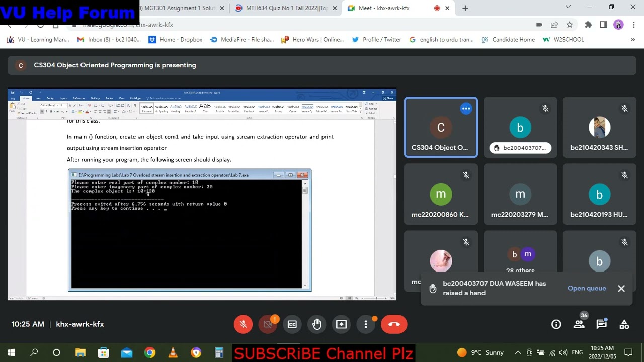The width and height of the screenshot is (644, 362).
Task: Open more options menu in Meet bar
Action: coord(366,324)
